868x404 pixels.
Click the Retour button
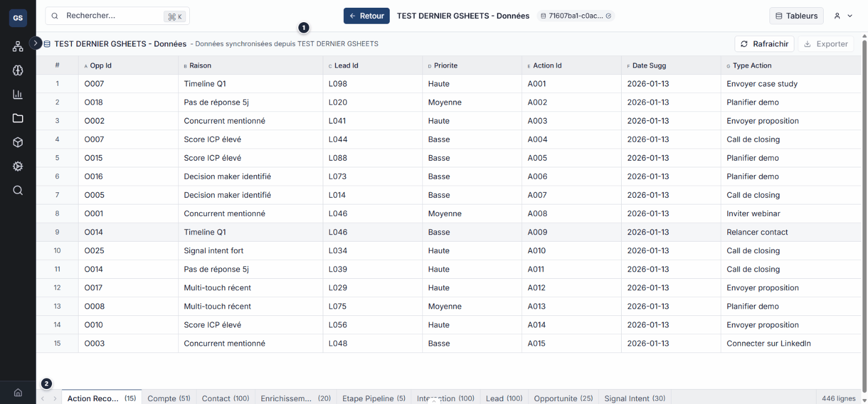pos(366,16)
